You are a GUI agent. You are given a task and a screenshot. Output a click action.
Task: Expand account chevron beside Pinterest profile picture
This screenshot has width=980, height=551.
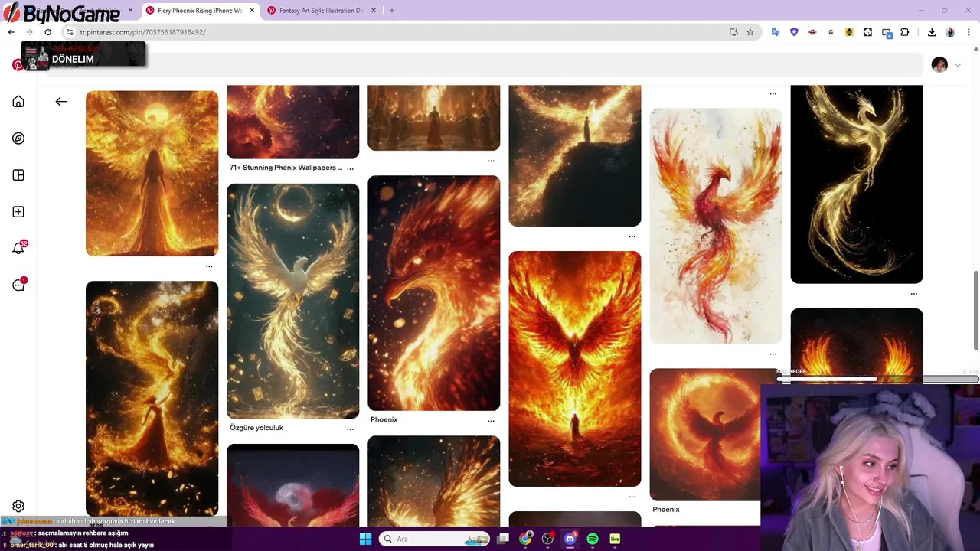[958, 65]
